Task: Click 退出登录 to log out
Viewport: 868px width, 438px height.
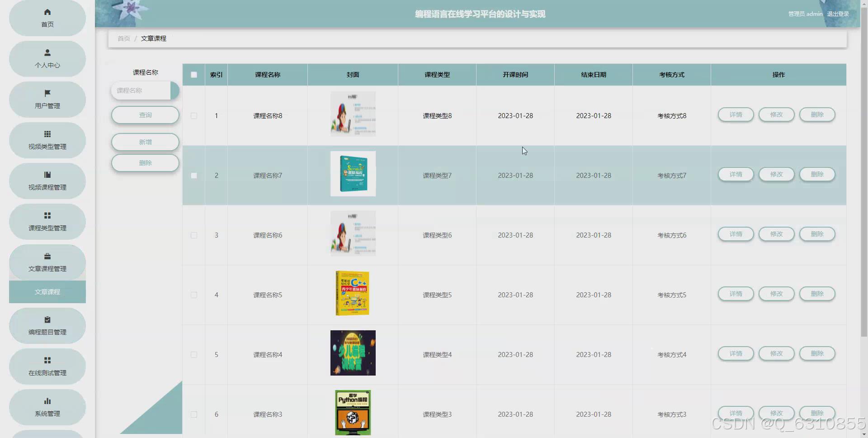Action: tap(838, 14)
